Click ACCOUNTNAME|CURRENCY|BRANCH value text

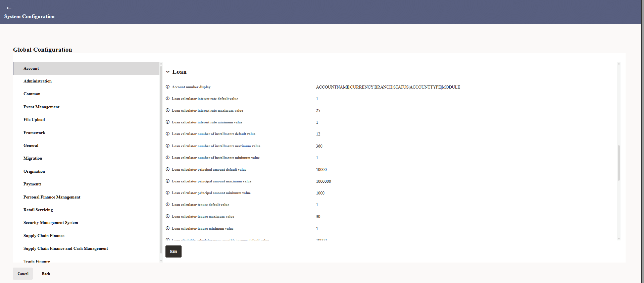pyautogui.click(x=388, y=87)
